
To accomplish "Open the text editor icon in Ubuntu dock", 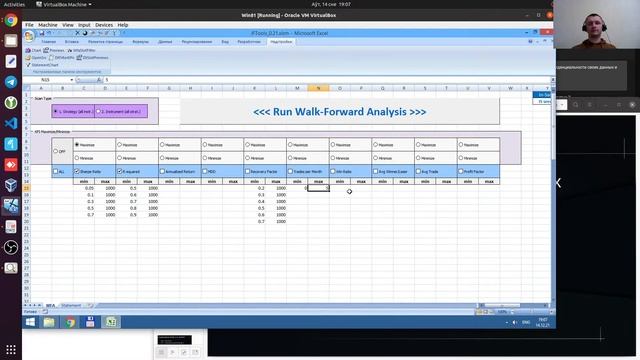I will pos(11,61).
